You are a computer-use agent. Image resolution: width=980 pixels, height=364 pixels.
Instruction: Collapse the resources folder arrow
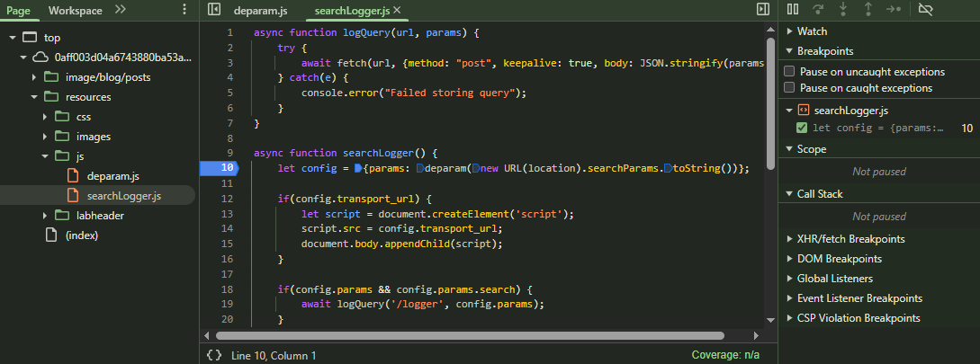[34, 97]
